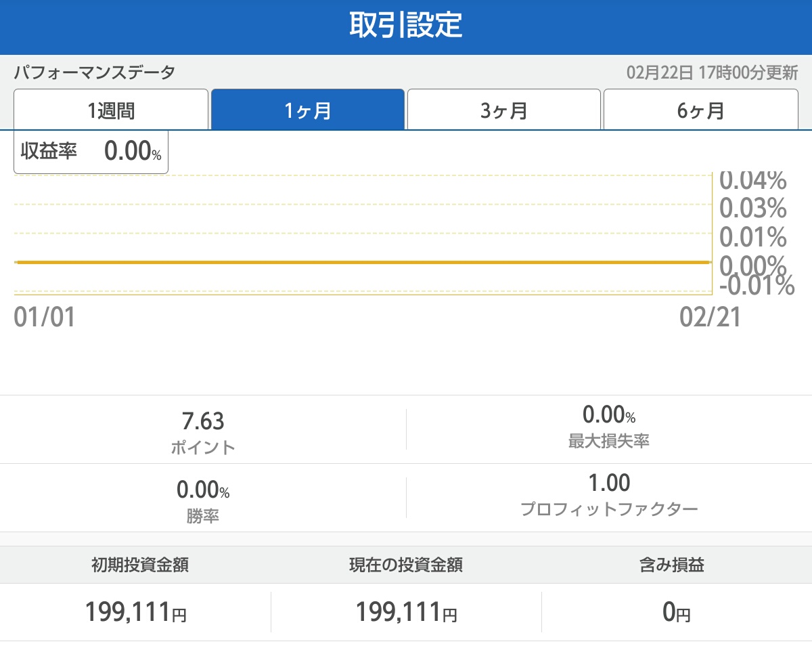Screen dimensions: 812x648
Task: Tap the 01/01 start date label
Action: point(45,317)
